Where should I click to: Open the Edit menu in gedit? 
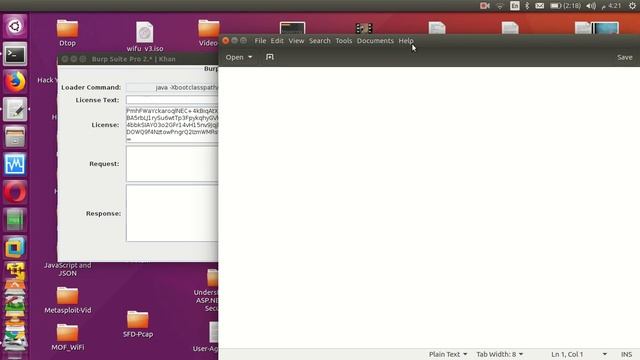[x=277, y=41]
